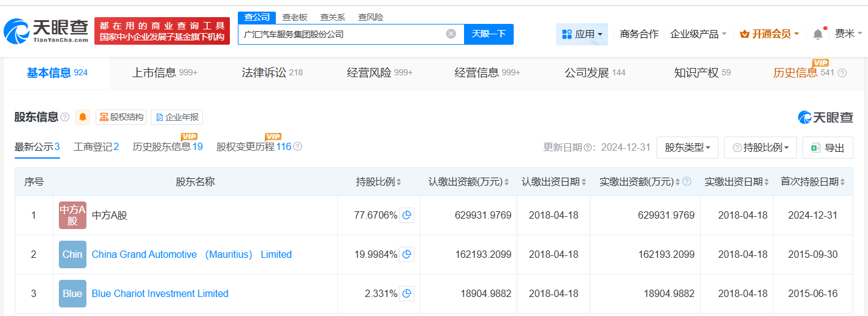868x316 pixels.
Task: Open pie chart for 中方A股 holding ratio
Action: click(x=407, y=215)
